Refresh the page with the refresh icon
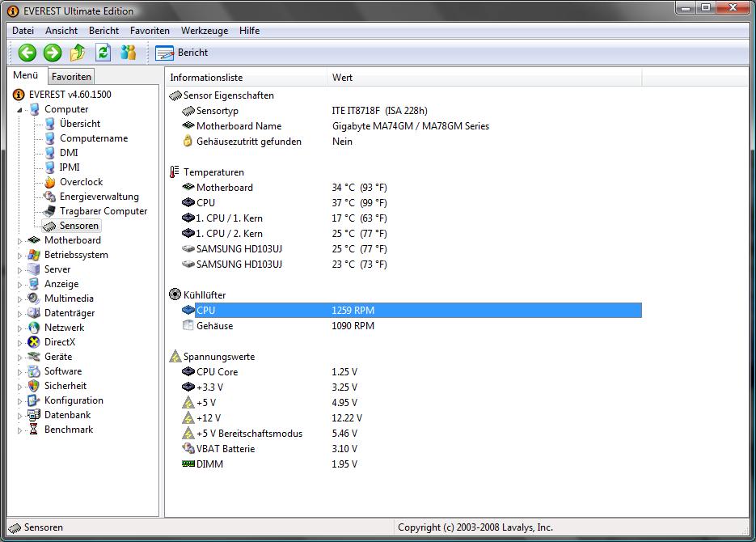Viewport: 756px width, 542px height. [x=103, y=53]
